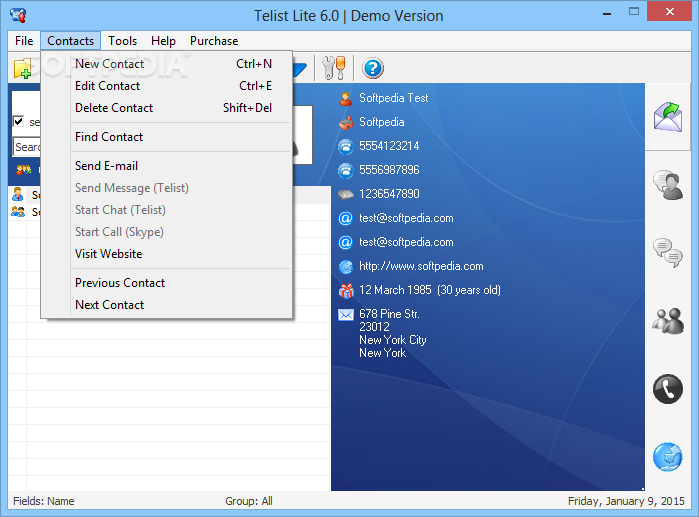The width and height of the screenshot is (699, 517).
Task: Click the phone number 5556987896
Action: (389, 170)
